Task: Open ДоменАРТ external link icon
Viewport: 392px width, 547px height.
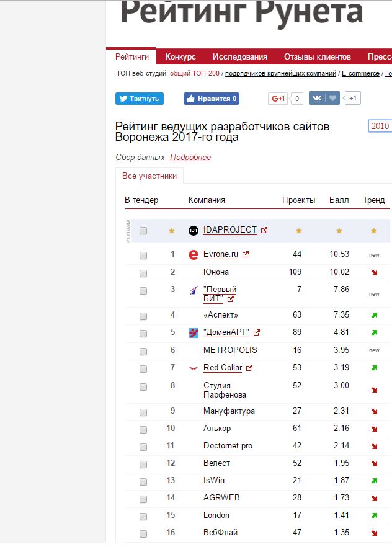Action: pos(257,332)
